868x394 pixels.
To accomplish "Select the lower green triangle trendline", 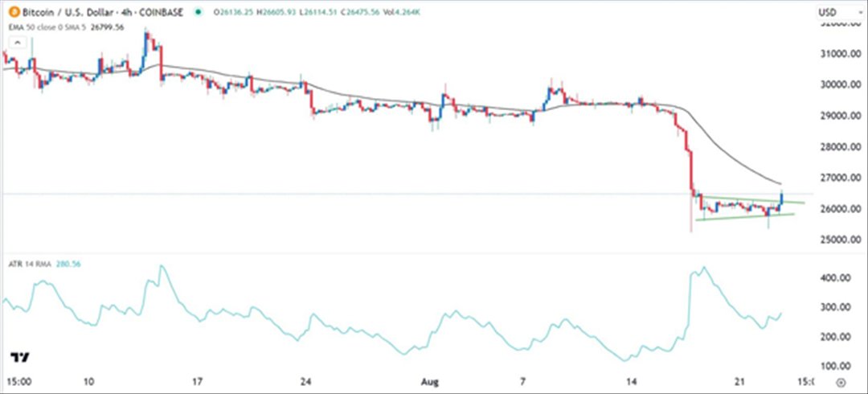I will click(745, 216).
